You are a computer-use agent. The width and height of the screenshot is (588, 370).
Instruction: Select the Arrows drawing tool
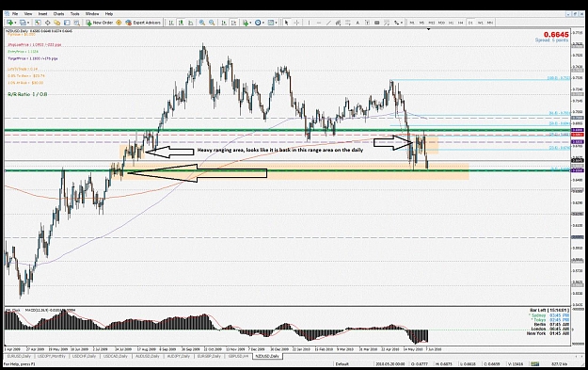[x=396, y=23]
